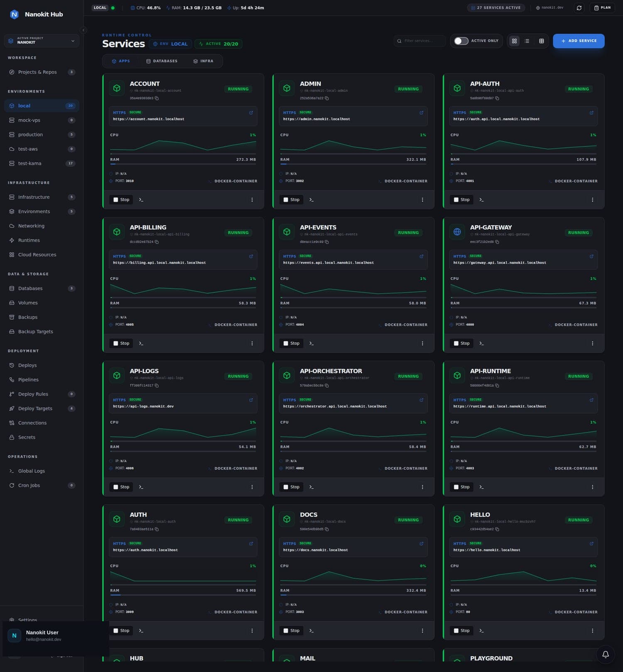Click the HELLO port 80 value

468,612
